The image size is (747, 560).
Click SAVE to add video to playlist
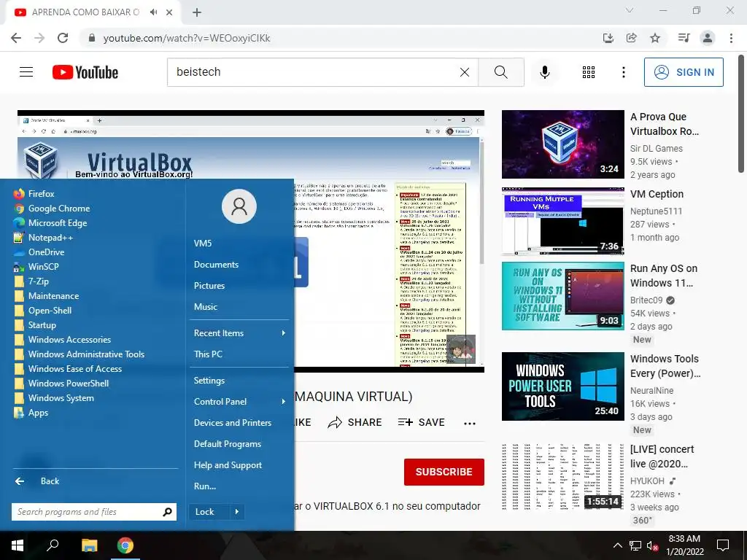[422, 422]
